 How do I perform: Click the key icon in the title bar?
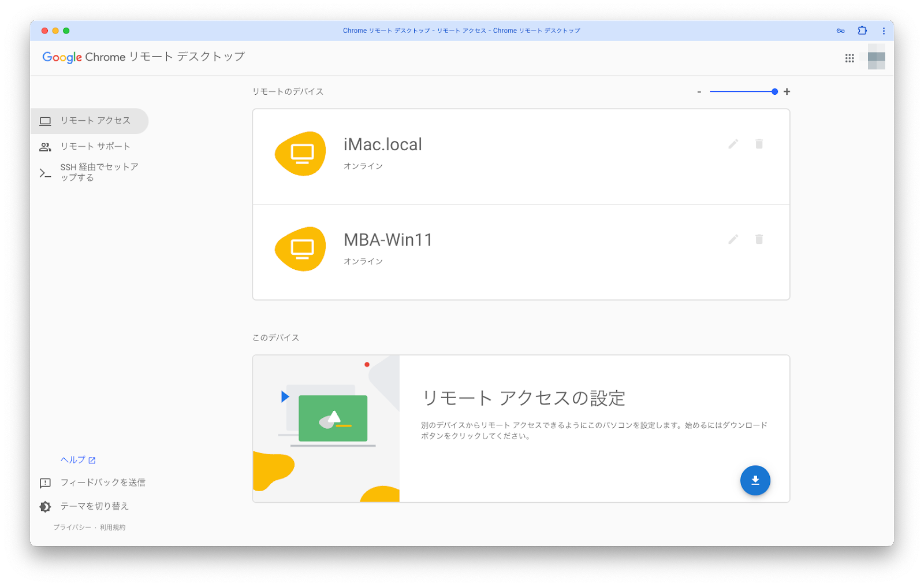pos(841,31)
